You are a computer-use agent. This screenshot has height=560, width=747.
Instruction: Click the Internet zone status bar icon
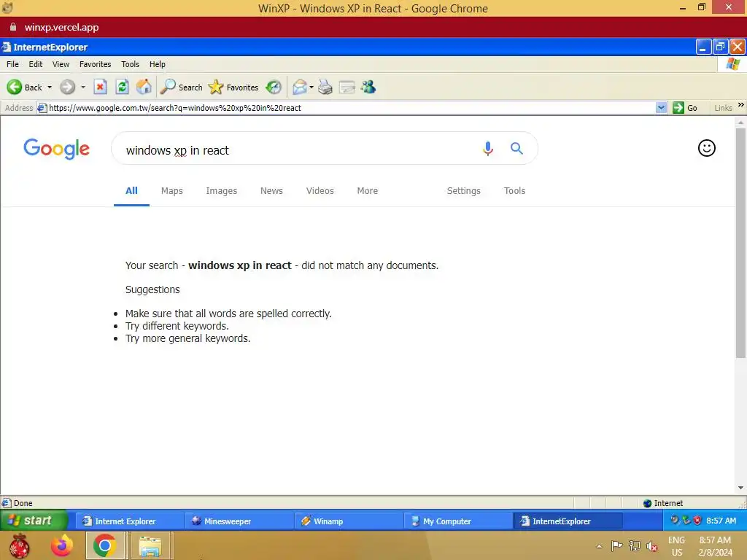coord(647,503)
